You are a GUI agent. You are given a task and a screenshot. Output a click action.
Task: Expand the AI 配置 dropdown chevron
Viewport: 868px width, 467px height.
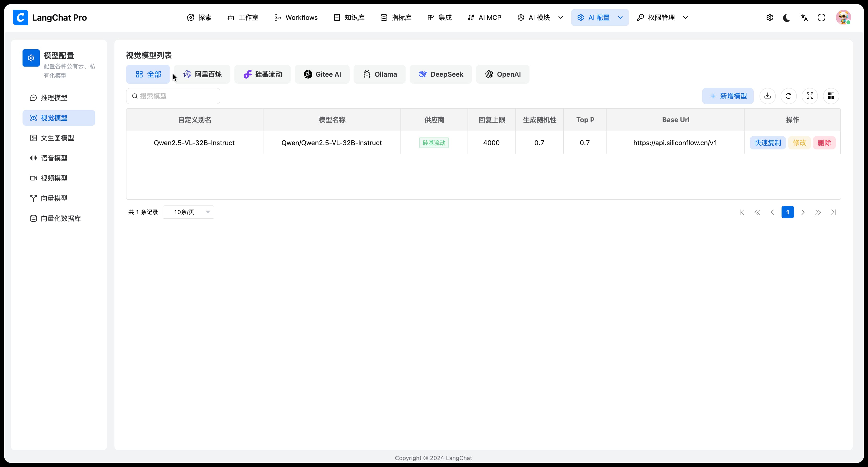(620, 17)
